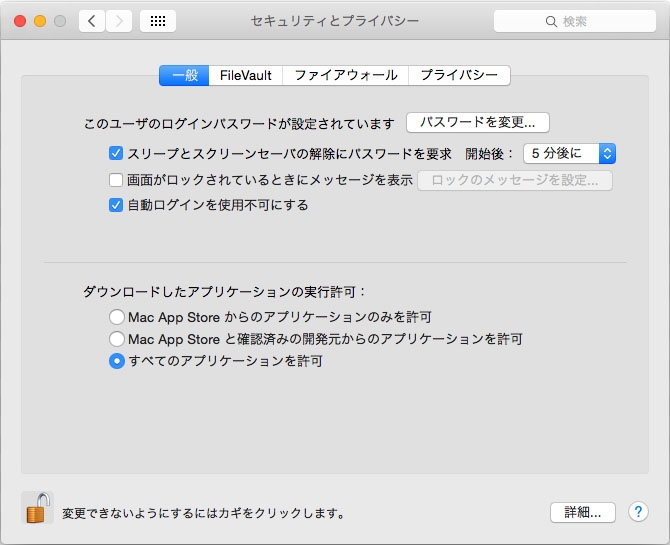The height and width of the screenshot is (545, 670).
Task: Click ロックのメッセージを設定... button
Action: coord(514,180)
